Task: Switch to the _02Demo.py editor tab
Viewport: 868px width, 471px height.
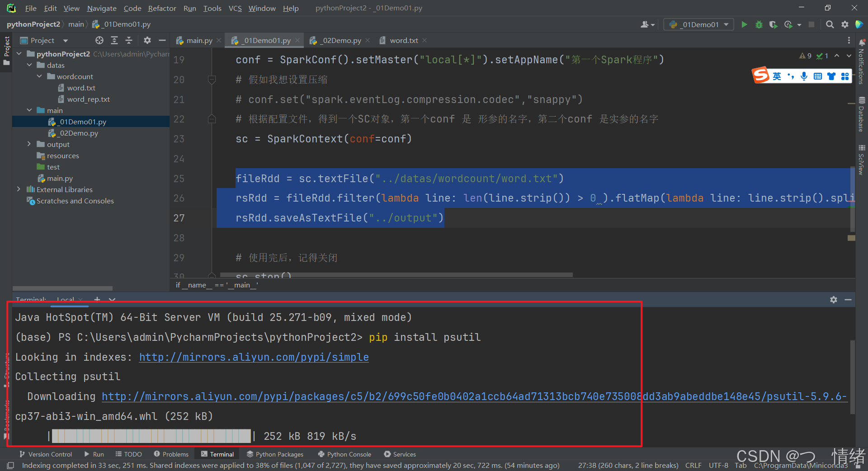Action: (339, 40)
